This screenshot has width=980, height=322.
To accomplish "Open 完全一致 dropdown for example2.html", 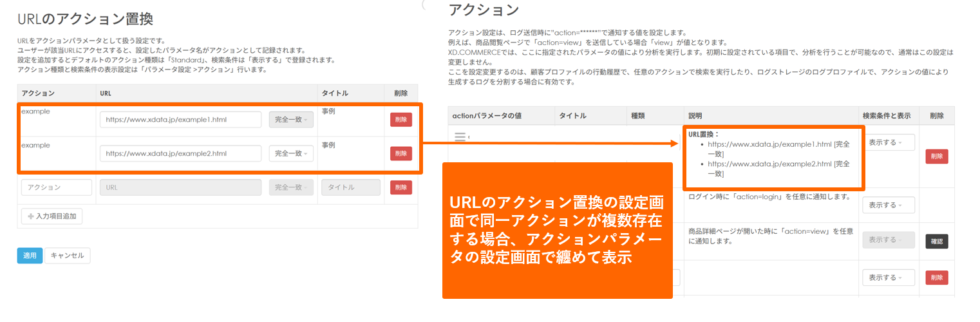I will click(x=291, y=153).
